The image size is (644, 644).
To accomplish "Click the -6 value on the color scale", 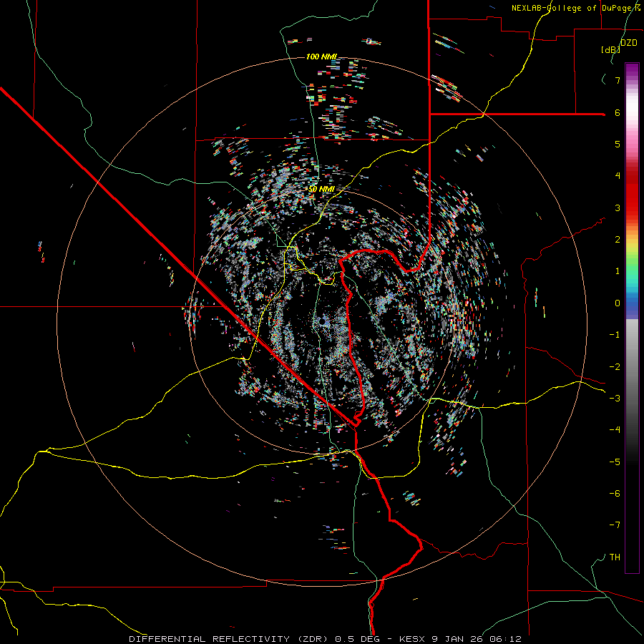I will (x=615, y=493).
